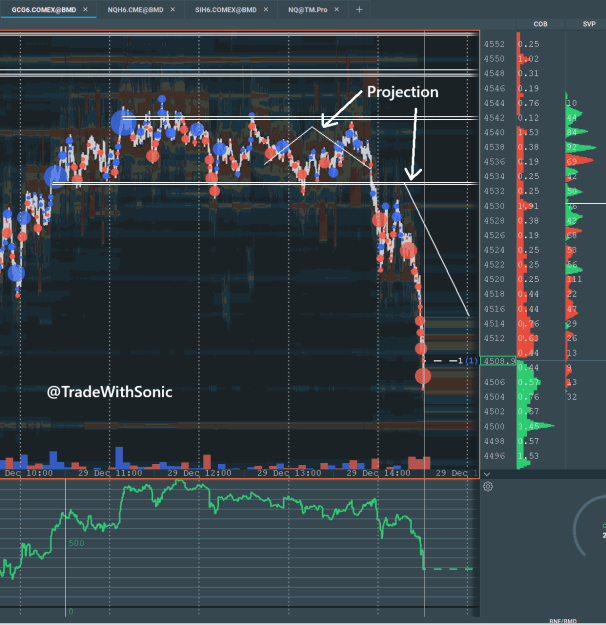Select SVP volume 69 at 4536
The height and width of the screenshot is (625, 606).
pos(572,162)
